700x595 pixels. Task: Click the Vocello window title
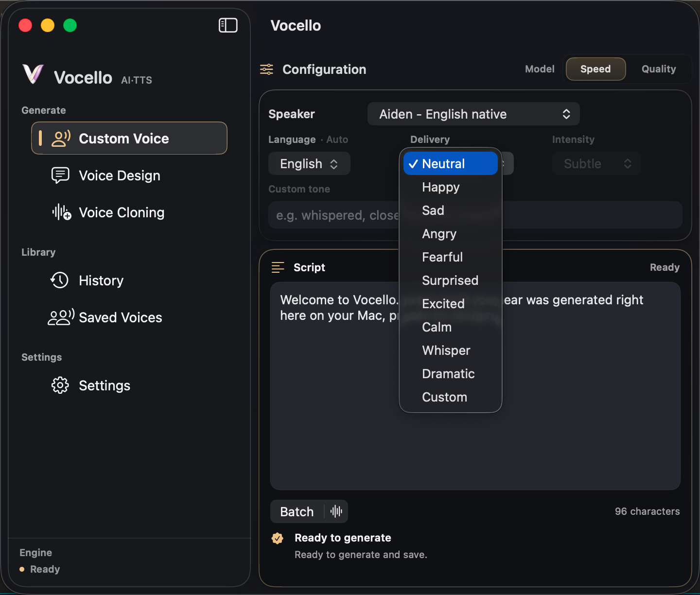(296, 25)
